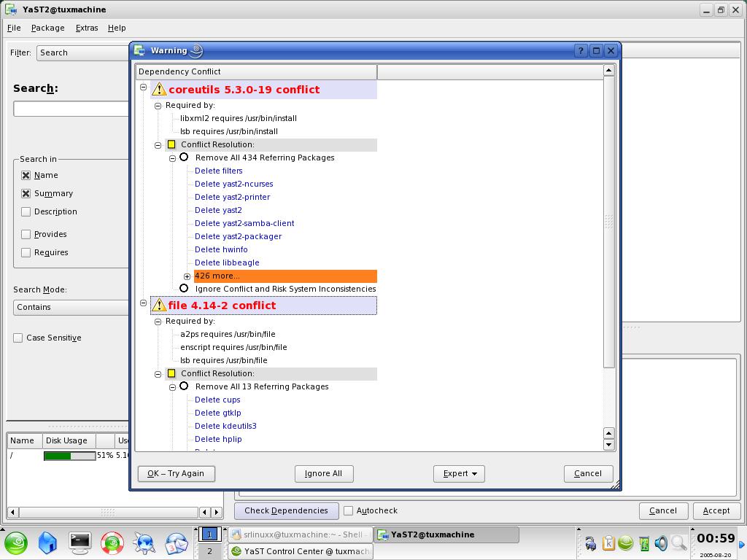Expand the 426 more... node
This screenshot has height=560, width=747.
point(187,276)
